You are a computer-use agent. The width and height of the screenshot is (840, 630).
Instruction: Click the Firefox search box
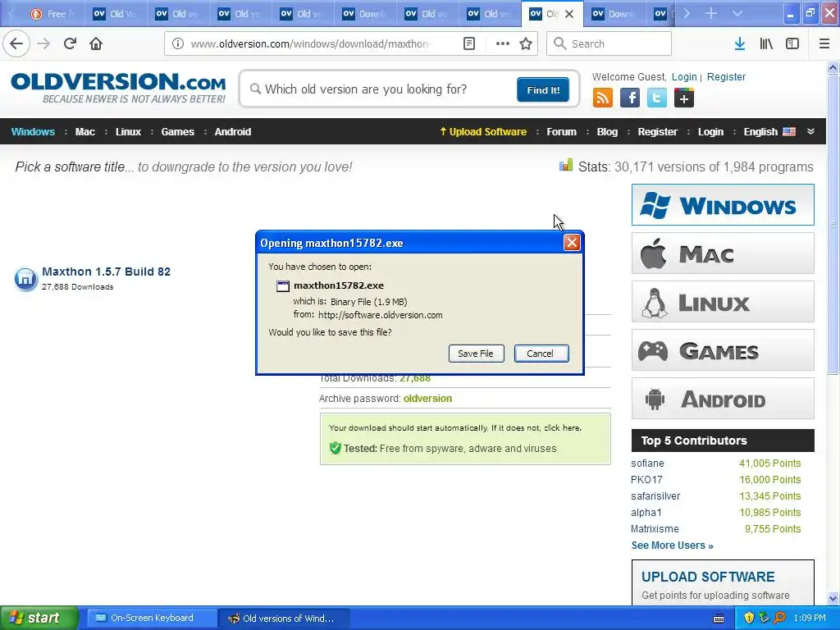609,43
